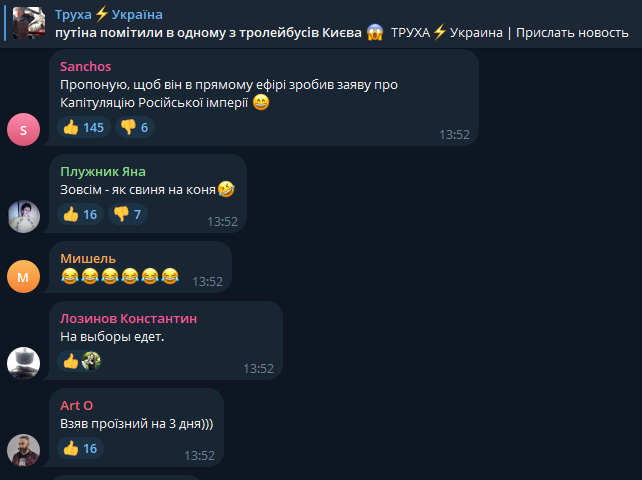Click thumbs up reaction with 16 on Плужник Яна comment
642x480 pixels.
pyautogui.click(x=80, y=214)
